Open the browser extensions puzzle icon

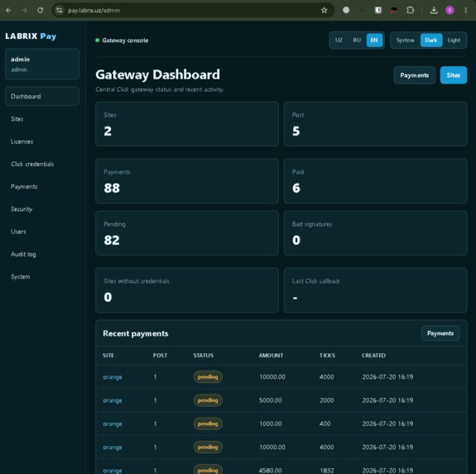[x=410, y=10]
